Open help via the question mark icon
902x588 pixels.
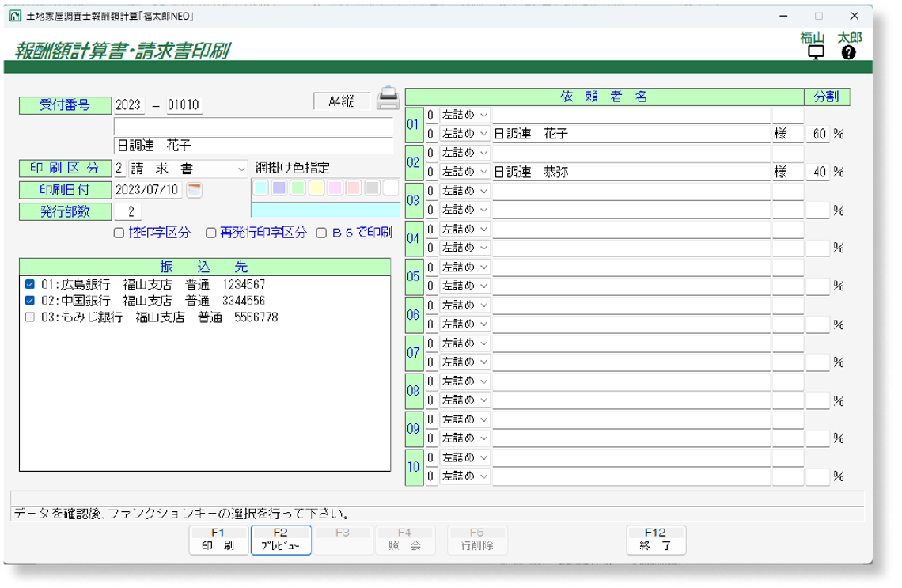point(849,53)
